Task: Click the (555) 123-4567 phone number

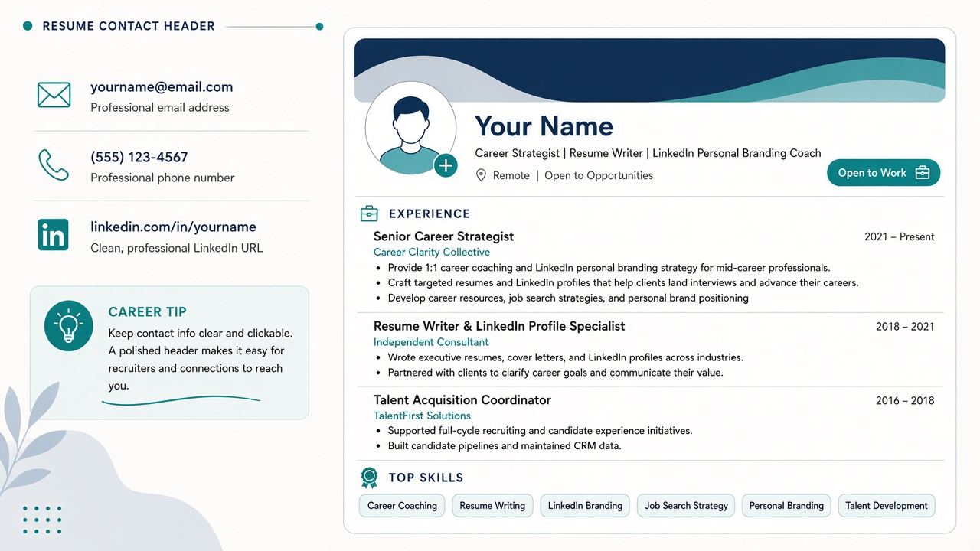Action: tap(139, 157)
